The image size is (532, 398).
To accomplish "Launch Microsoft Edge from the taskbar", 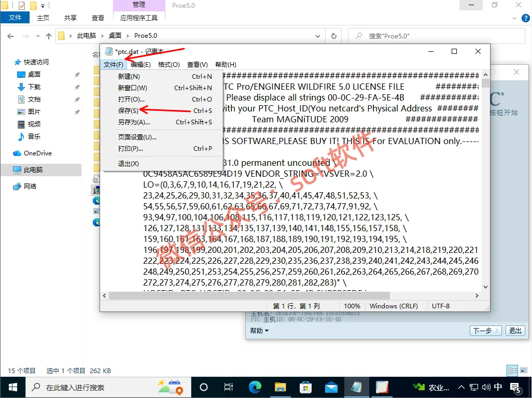I will 255,387.
